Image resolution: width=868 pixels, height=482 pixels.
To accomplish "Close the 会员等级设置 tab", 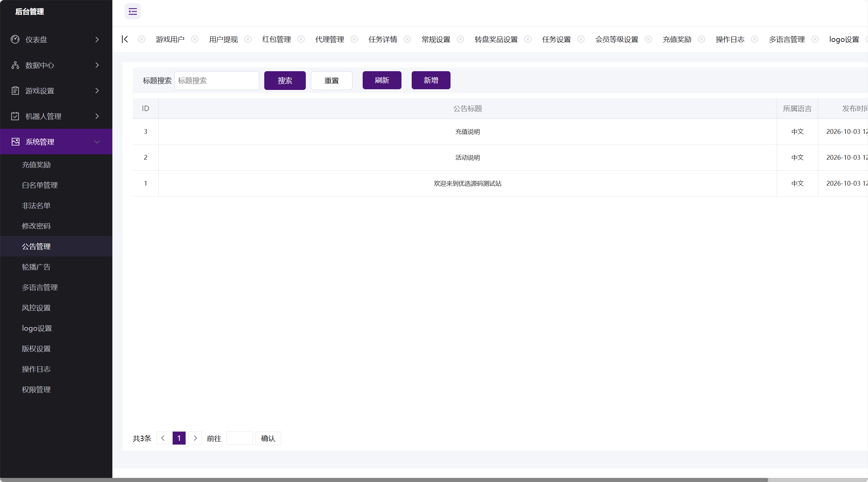I will 648,39.
